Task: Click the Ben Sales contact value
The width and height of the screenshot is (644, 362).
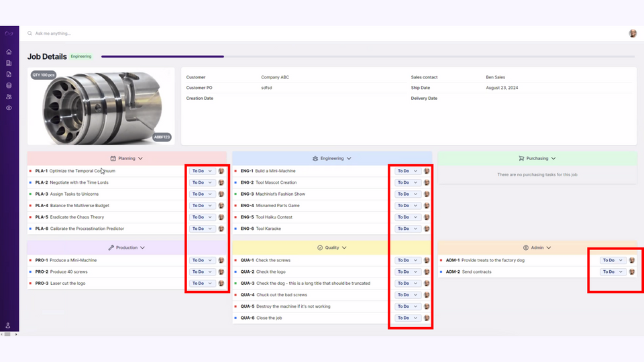Action: [495, 77]
